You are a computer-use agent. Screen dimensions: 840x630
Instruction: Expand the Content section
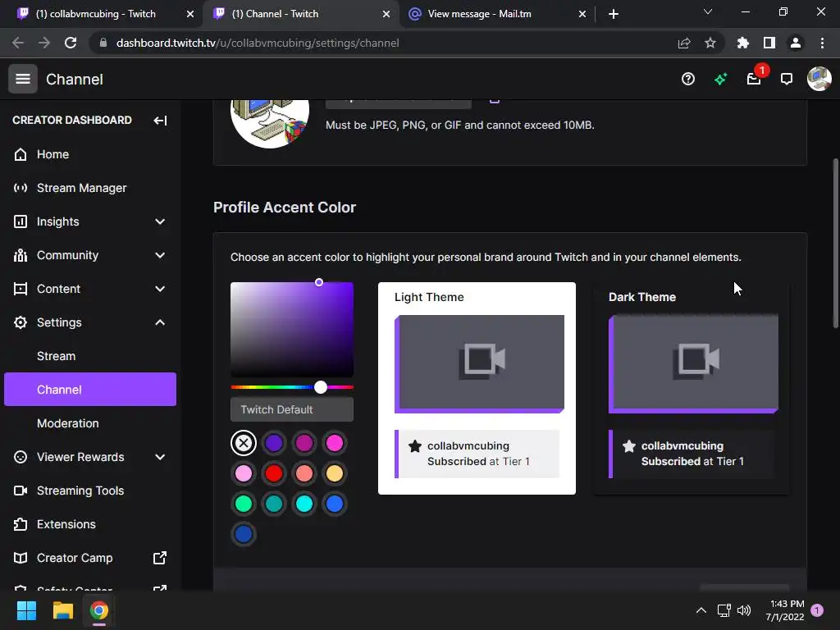coord(160,290)
